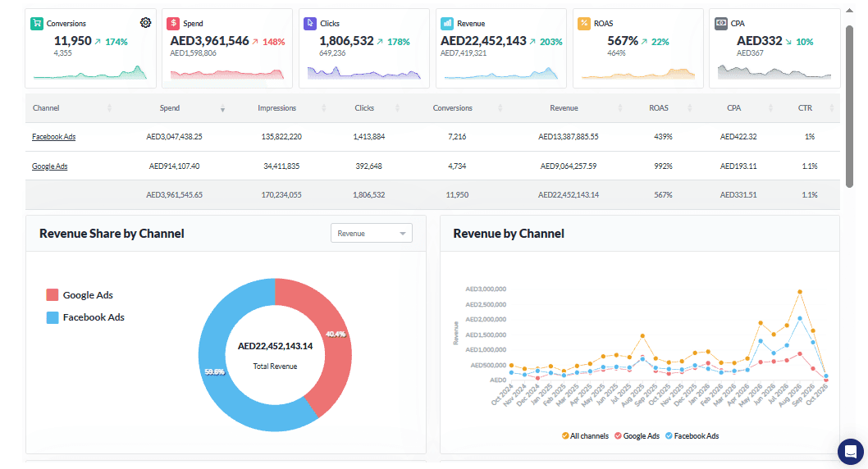Click Google Ads spend AED914,107.40
Image resolution: width=868 pixels, height=469 pixels.
click(x=175, y=166)
